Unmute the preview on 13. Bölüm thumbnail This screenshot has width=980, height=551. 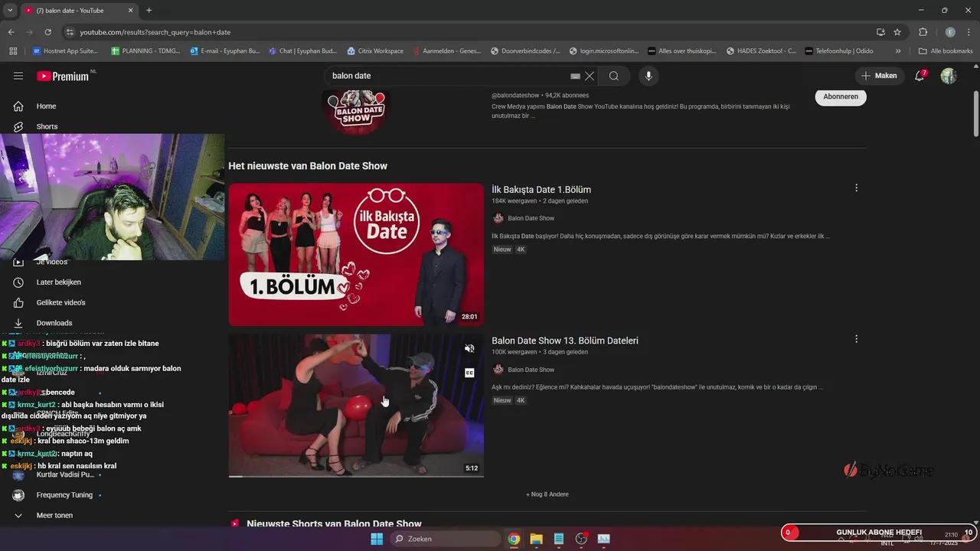469,348
